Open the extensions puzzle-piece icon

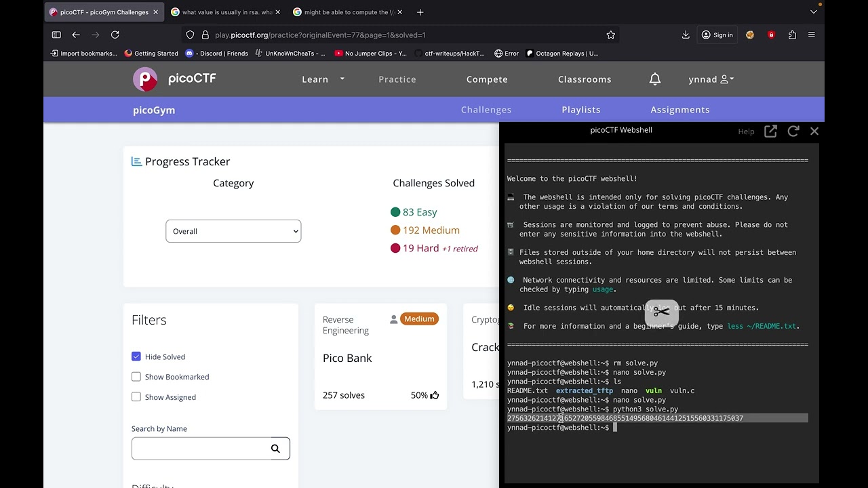(x=792, y=35)
